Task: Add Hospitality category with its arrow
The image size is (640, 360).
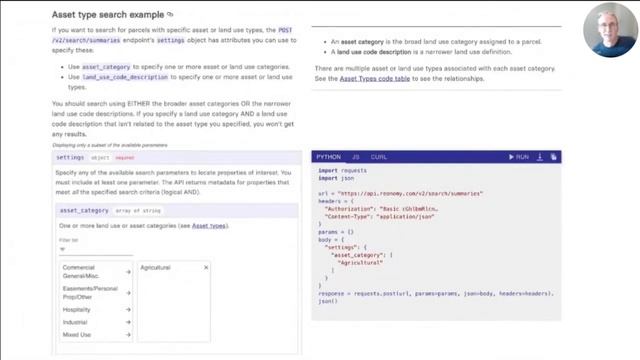Action: [x=128, y=310]
